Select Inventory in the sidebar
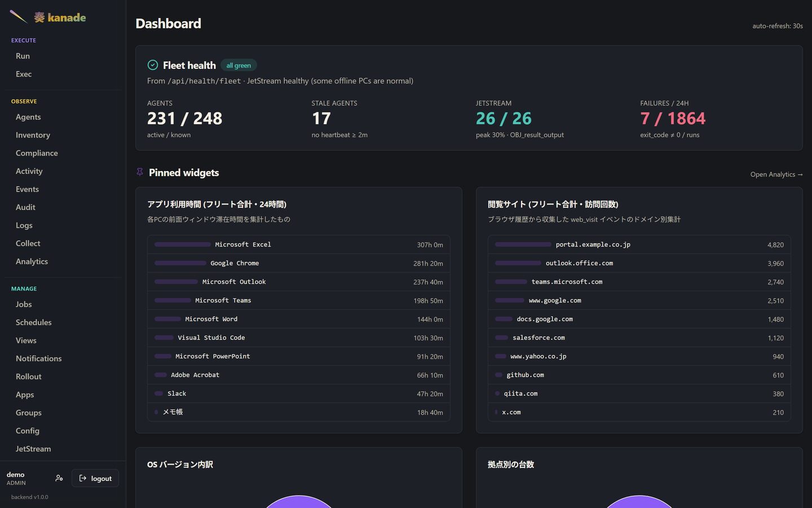Viewport: 812px width, 508px height. point(63,135)
